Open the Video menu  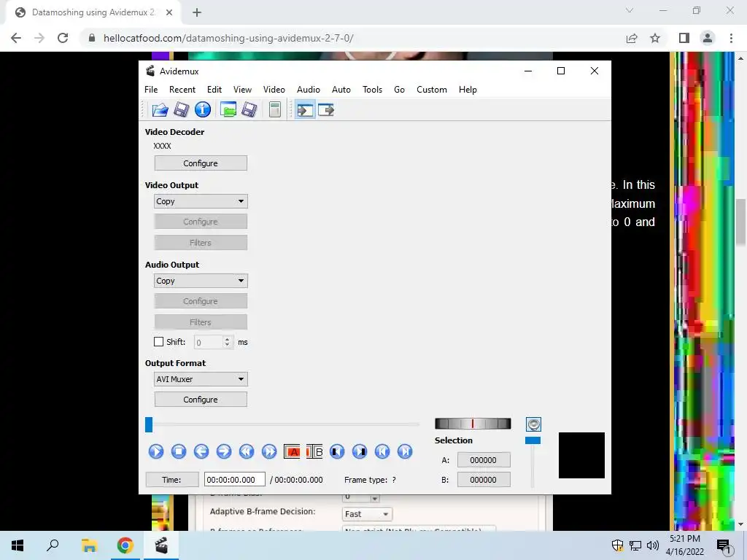tap(274, 90)
